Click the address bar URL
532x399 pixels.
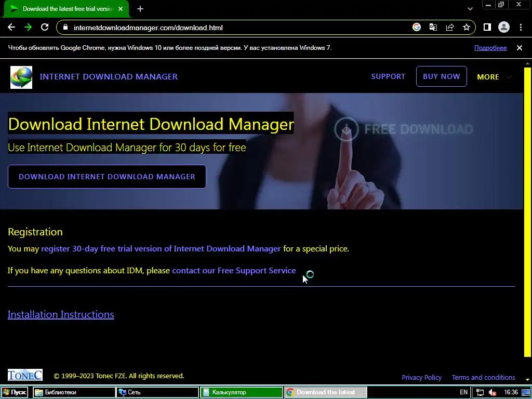pyautogui.click(x=148, y=28)
